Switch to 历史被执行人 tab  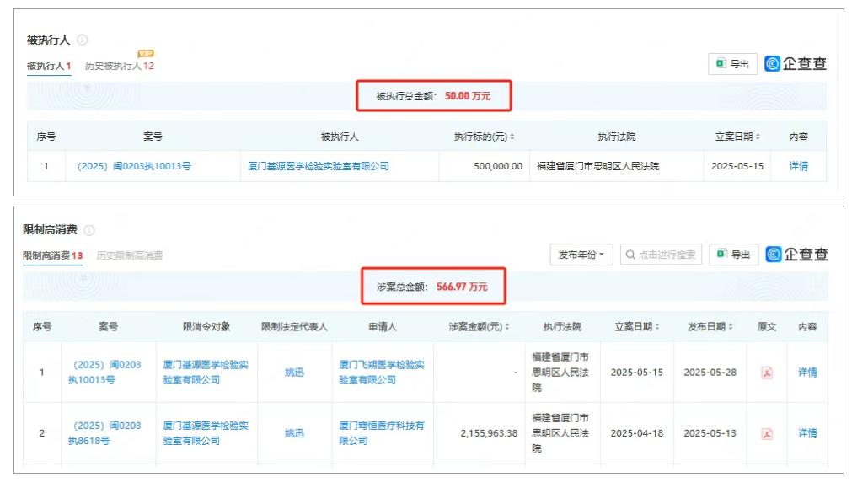point(119,66)
